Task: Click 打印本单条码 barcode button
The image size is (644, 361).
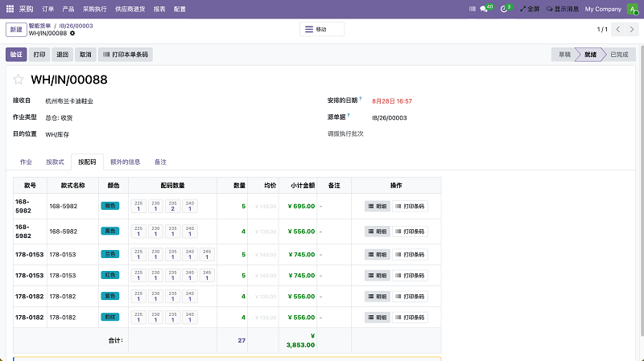Action: pyautogui.click(x=126, y=55)
